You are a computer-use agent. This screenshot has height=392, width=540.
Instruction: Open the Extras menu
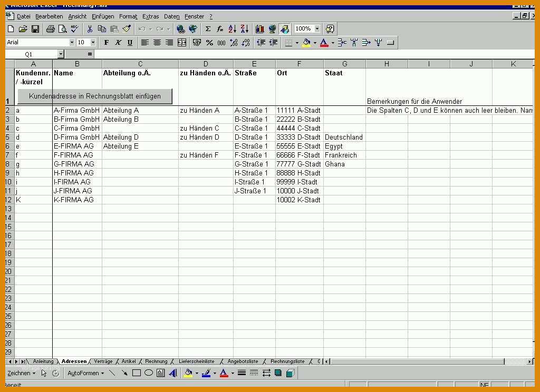click(150, 16)
